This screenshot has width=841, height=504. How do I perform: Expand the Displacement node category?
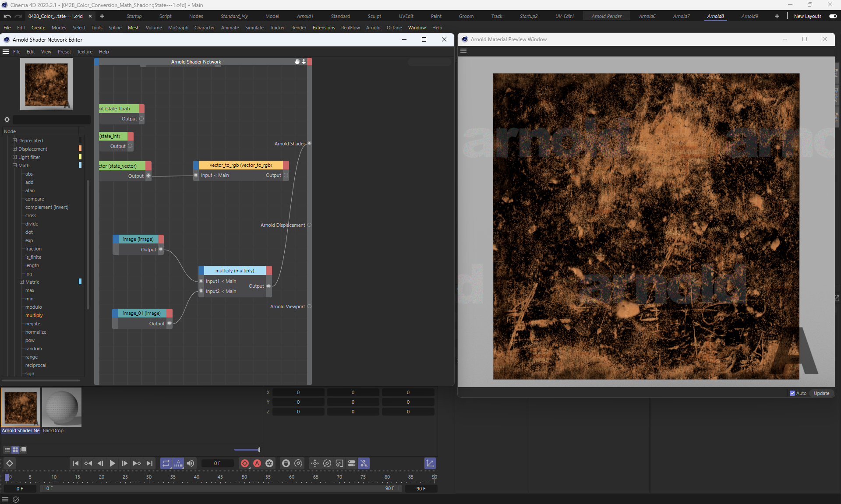point(14,149)
